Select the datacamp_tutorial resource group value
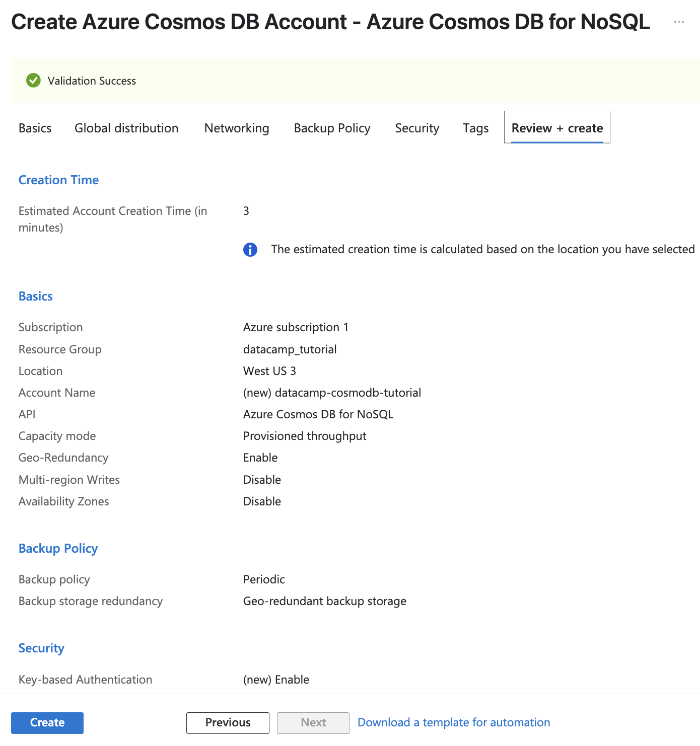Screen dimensions: 700x746 coord(290,350)
